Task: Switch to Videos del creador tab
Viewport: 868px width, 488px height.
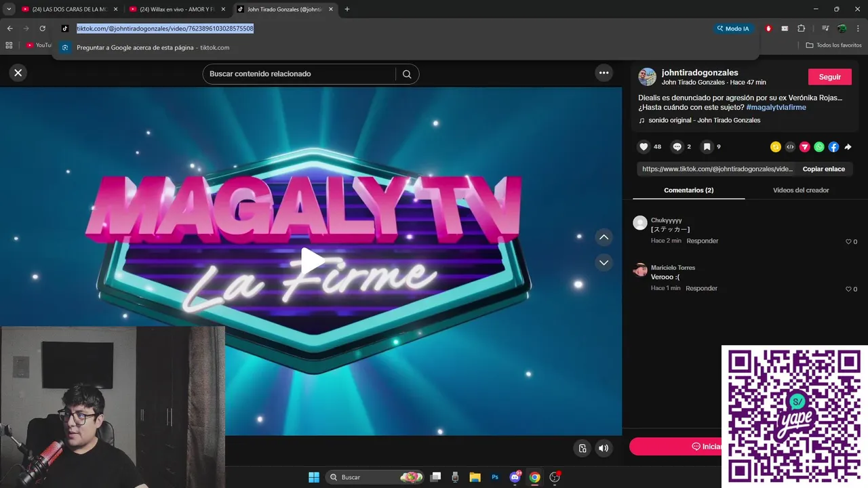Action: [x=801, y=190]
